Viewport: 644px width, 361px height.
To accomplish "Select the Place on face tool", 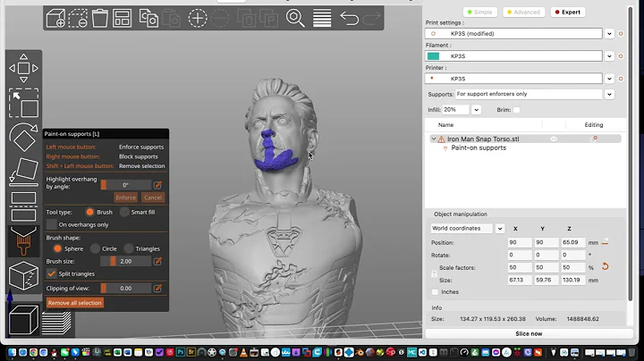I will [23, 171].
